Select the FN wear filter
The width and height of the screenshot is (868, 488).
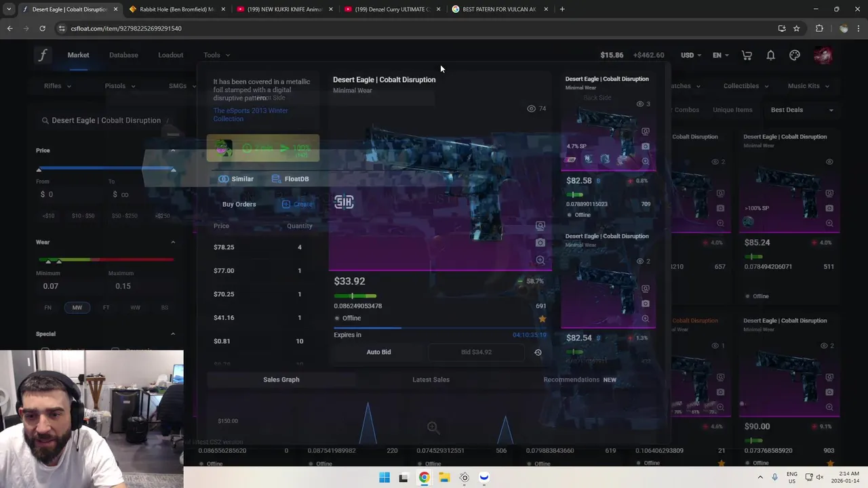(47, 308)
